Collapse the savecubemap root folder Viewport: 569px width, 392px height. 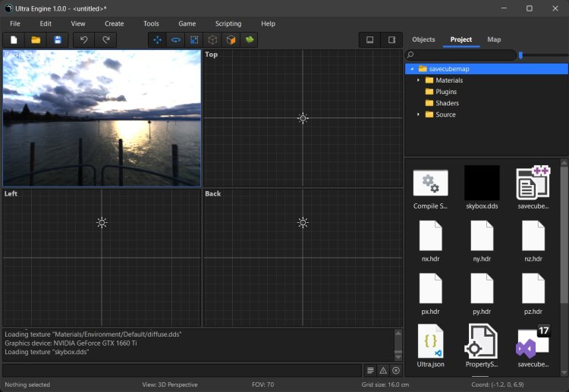(x=411, y=69)
